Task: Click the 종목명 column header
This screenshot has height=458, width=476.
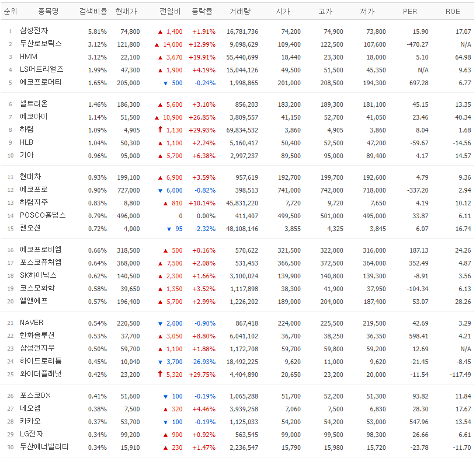Action: coord(48,12)
